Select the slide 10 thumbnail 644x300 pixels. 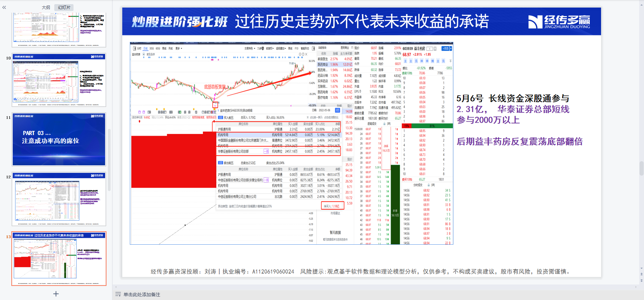point(59,80)
